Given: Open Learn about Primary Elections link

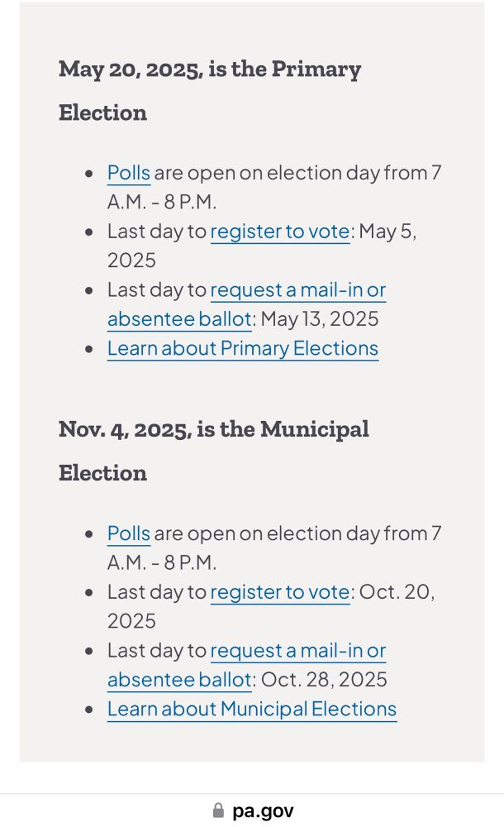Looking at the screenshot, I should coord(243,349).
